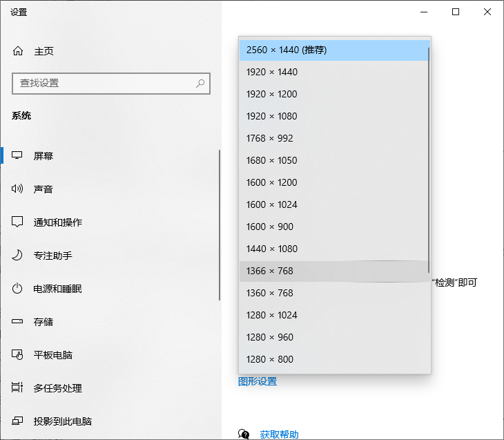Image resolution: width=504 pixels, height=440 pixels.
Task: Click the sidebar scrollbar thumb
Action: point(220,225)
